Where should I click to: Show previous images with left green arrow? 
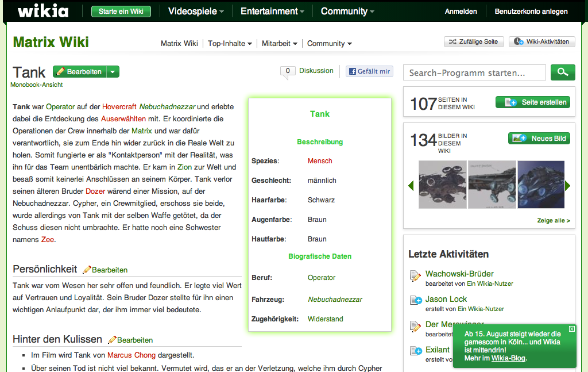click(411, 185)
